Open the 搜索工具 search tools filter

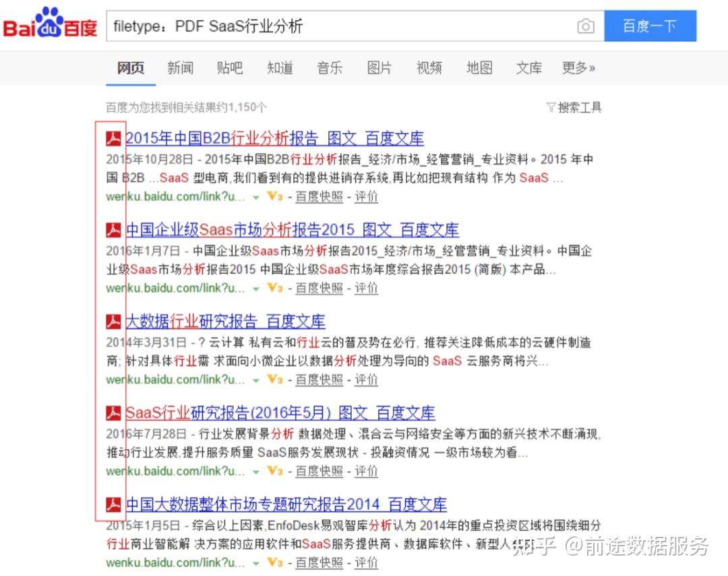[x=574, y=107]
